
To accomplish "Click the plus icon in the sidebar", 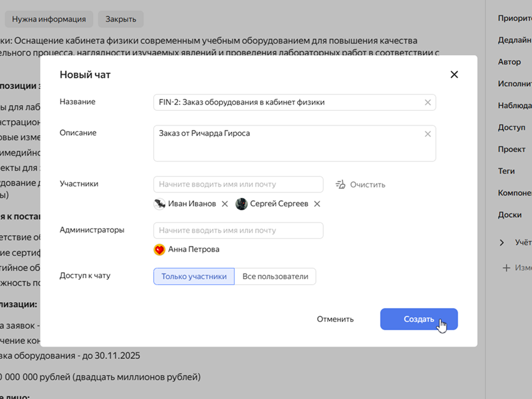I will pyautogui.click(x=506, y=268).
